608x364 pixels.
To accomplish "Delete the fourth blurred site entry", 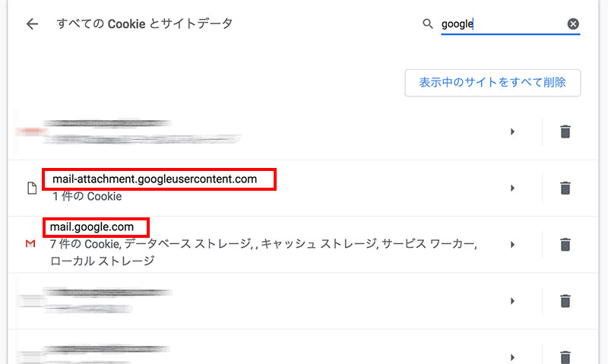I will (565, 300).
